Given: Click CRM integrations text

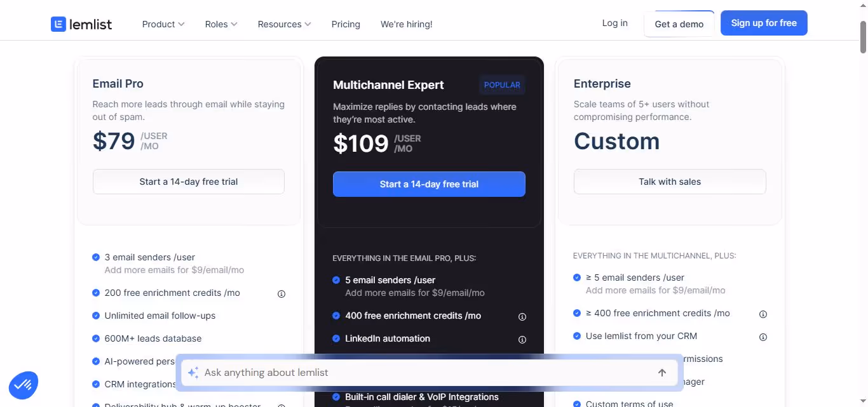Looking at the screenshot, I should pyautogui.click(x=140, y=384).
